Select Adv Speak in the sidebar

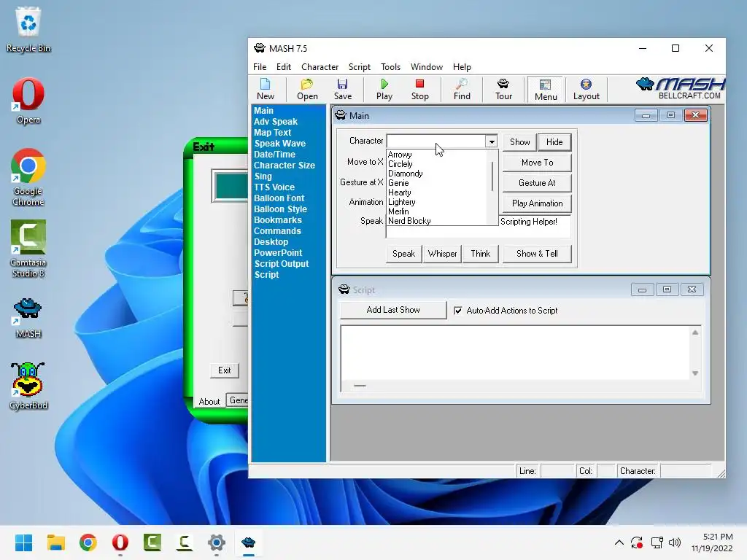click(x=275, y=122)
